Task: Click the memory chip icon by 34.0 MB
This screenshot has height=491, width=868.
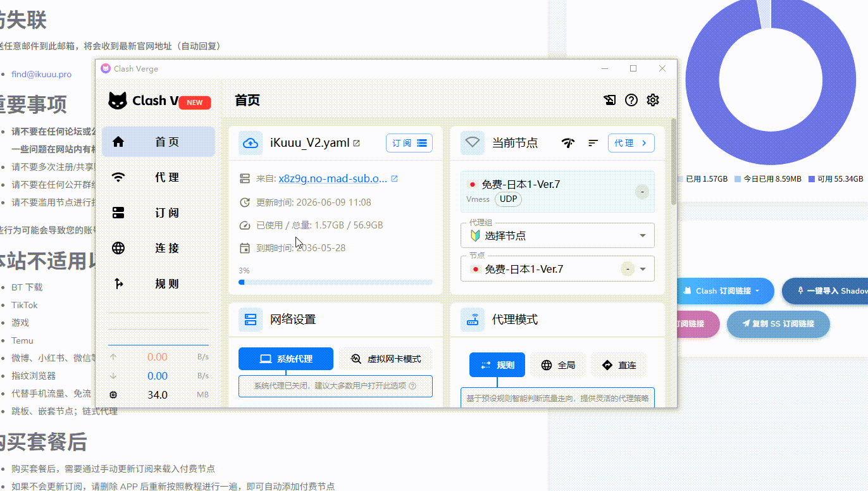Action: coord(113,395)
